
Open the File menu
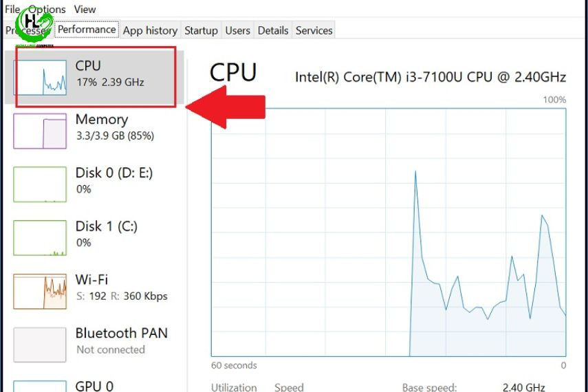pyautogui.click(x=12, y=10)
